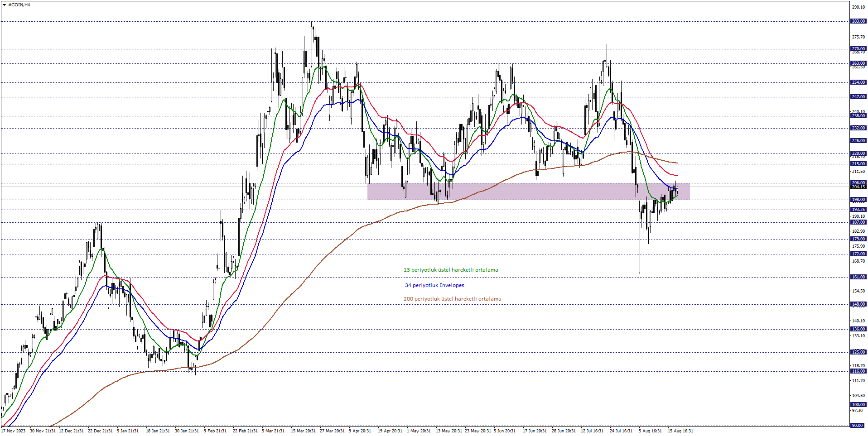Click the '5 Aug 16:31' time axis date
The width and height of the screenshot is (868, 436).
pos(651,431)
